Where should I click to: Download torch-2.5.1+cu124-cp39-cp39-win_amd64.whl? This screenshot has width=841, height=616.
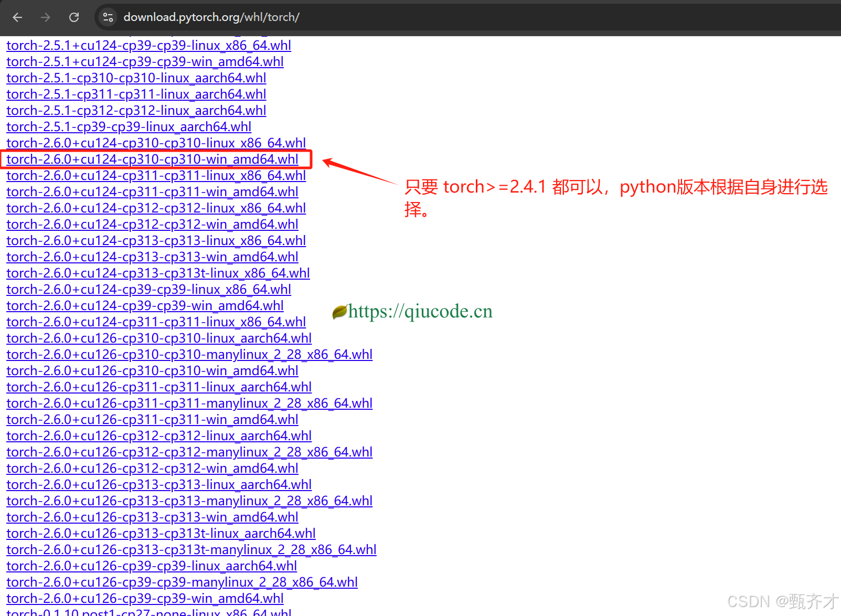coord(145,62)
